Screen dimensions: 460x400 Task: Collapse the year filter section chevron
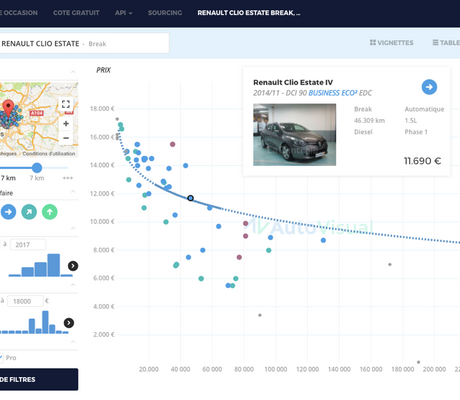pos(73,228)
